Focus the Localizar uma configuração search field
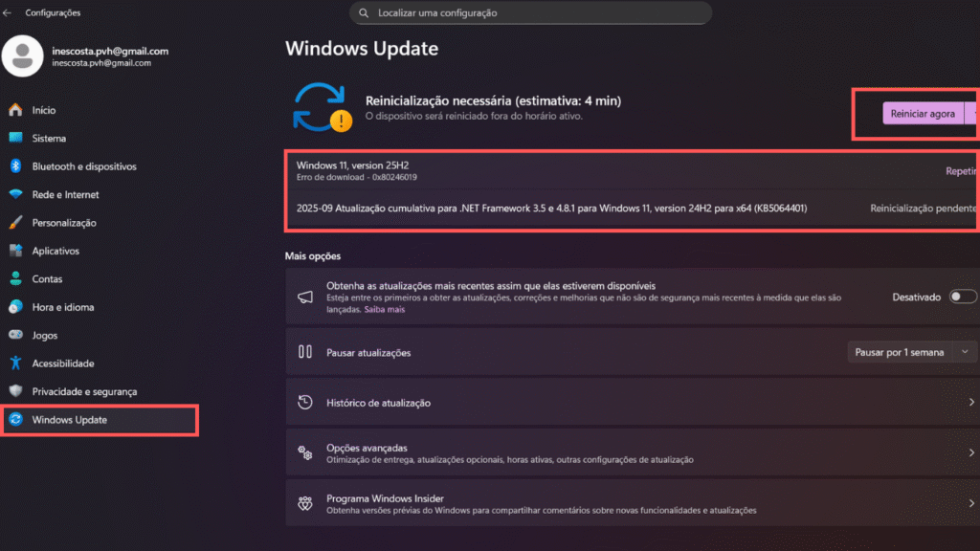 pos(536,13)
